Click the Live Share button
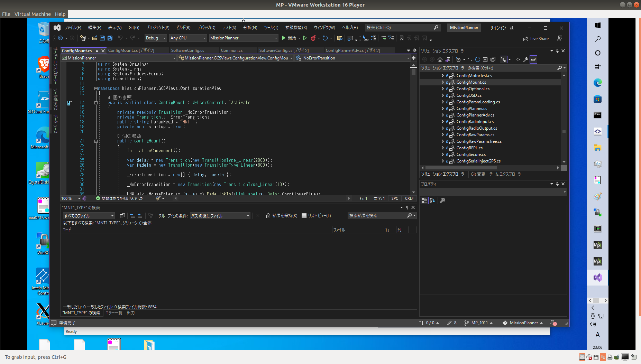The image size is (641, 364). pyautogui.click(x=536, y=38)
